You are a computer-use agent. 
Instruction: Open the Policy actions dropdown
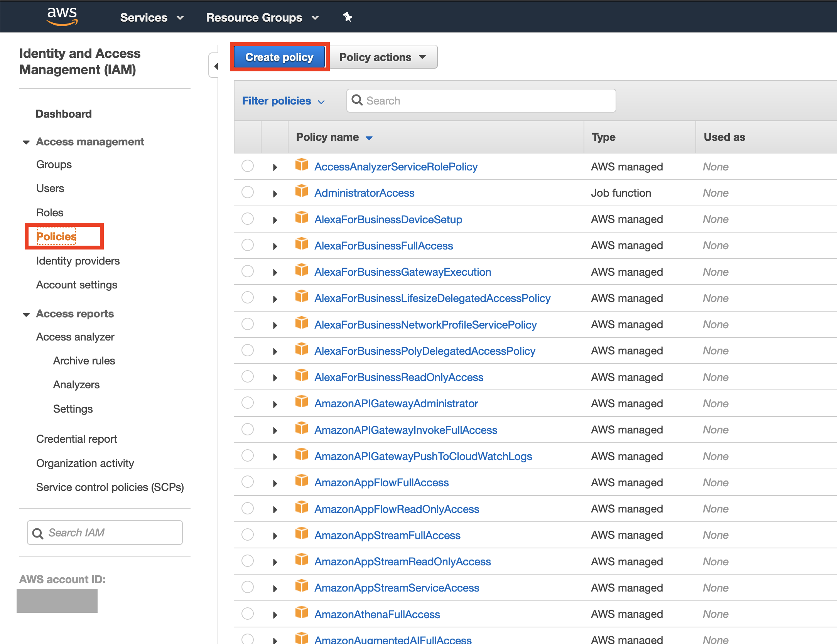point(383,57)
